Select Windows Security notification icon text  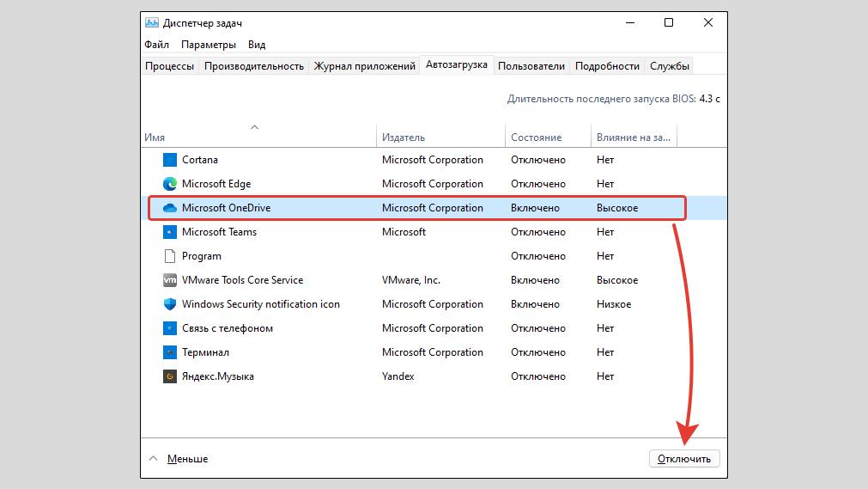[261, 304]
